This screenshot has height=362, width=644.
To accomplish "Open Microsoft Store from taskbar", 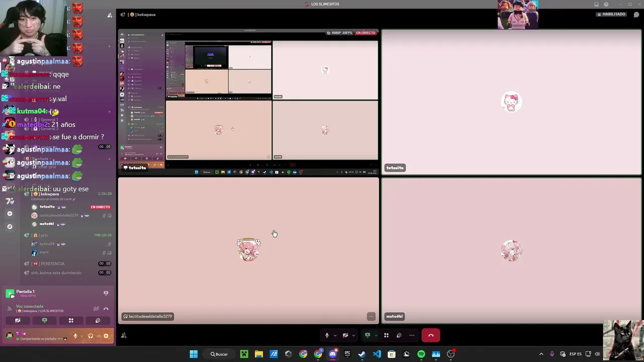I will coord(391,354).
